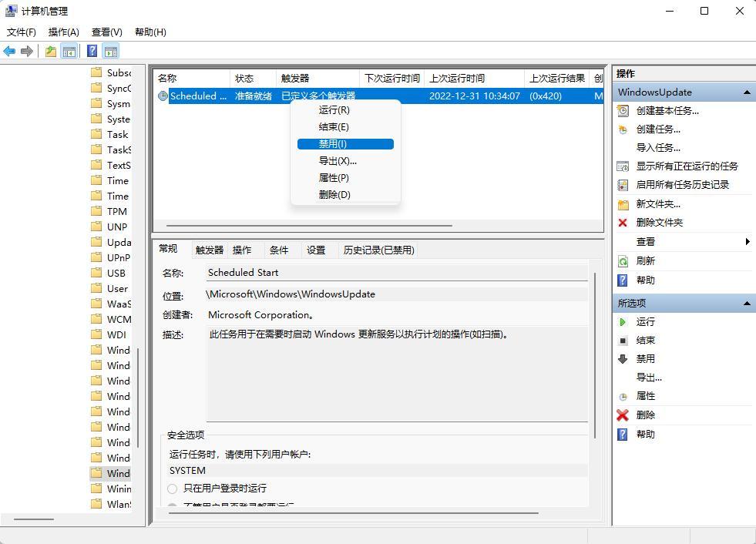This screenshot has width=756, height=544.
Task: Open the 文件(F) menu
Action: [22, 32]
